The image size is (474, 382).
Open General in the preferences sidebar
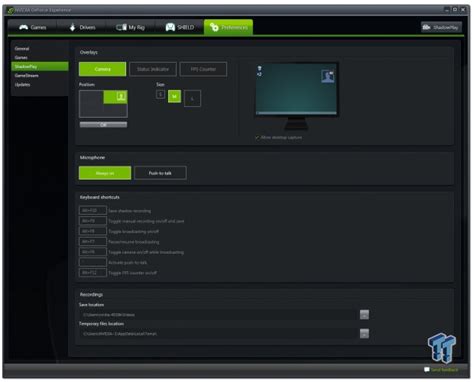pos(22,49)
